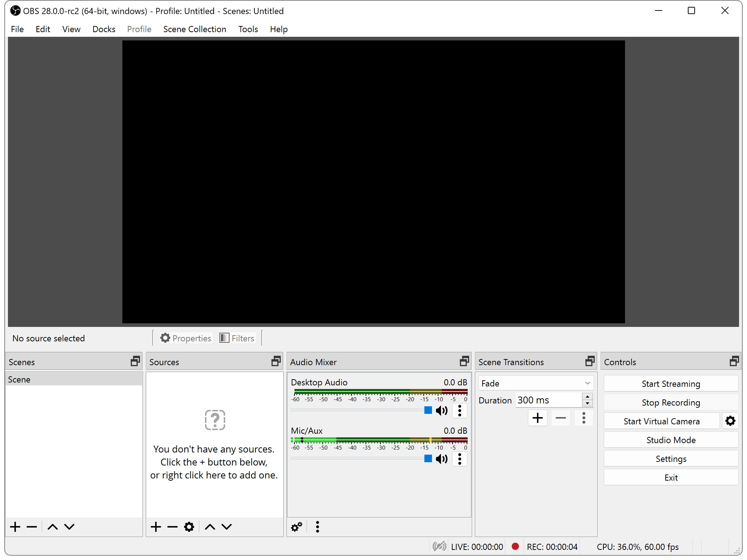Undock the Scenes panel
Screen dimensions: 747x560
(x=135, y=361)
